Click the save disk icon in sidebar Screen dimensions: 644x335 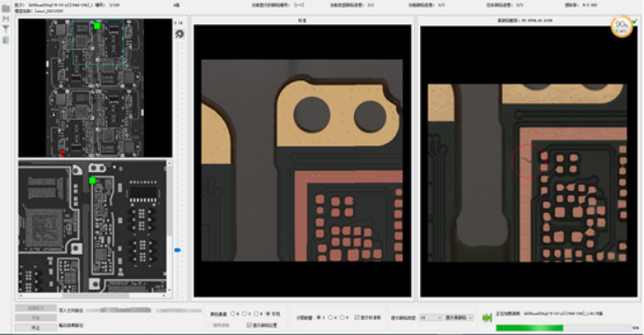tap(6, 19)
